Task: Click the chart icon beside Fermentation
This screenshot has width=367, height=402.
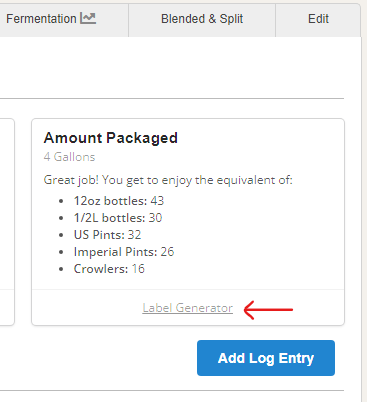Action: click(88, 18)
